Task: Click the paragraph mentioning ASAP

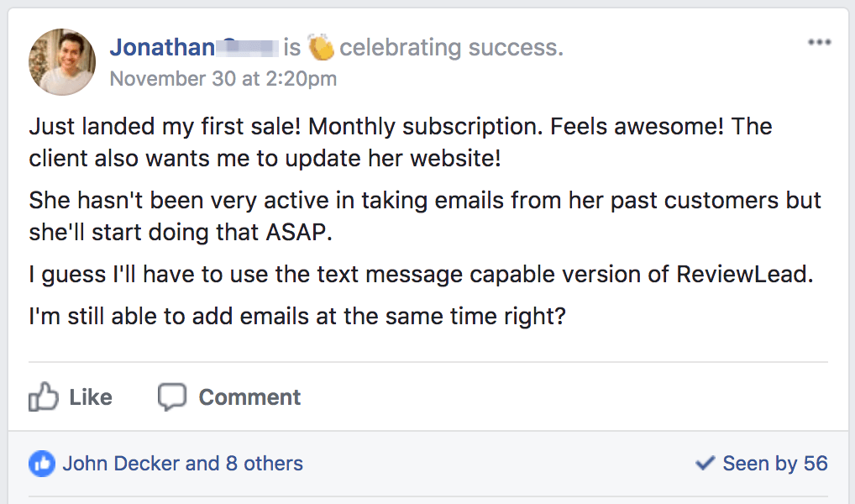Action: tap(425, 216)
